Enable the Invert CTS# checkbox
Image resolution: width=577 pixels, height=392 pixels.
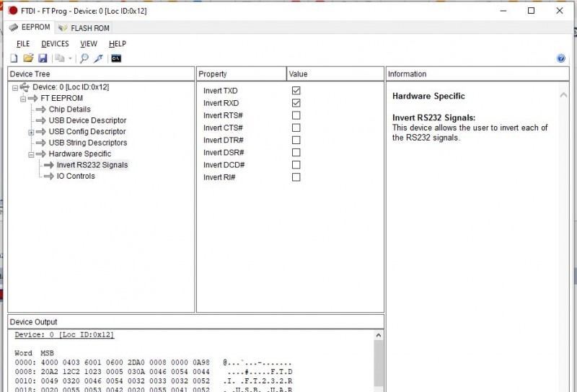296,128
